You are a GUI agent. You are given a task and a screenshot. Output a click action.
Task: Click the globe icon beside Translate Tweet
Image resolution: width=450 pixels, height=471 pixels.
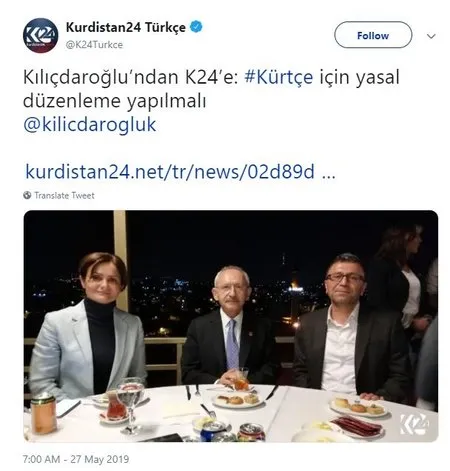coord(27,195)
